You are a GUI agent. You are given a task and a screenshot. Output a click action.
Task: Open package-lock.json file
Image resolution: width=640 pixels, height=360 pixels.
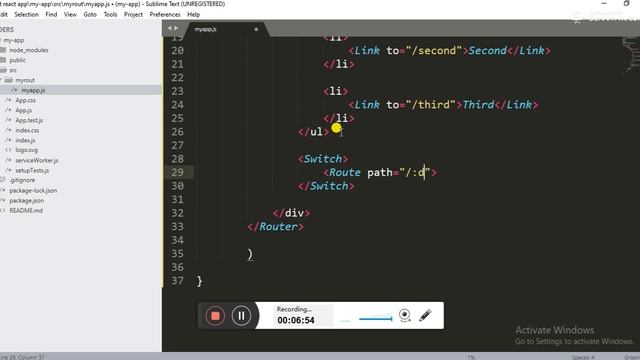(x=33, y=190)
